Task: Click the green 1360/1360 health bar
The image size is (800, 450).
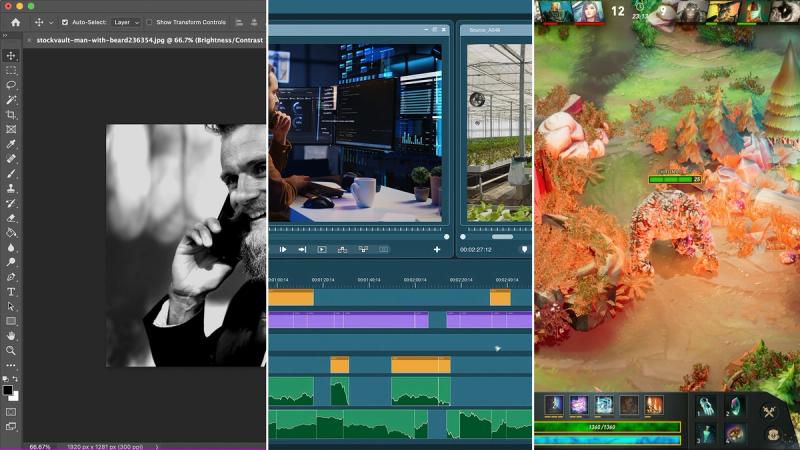Action: click(607, 427)
